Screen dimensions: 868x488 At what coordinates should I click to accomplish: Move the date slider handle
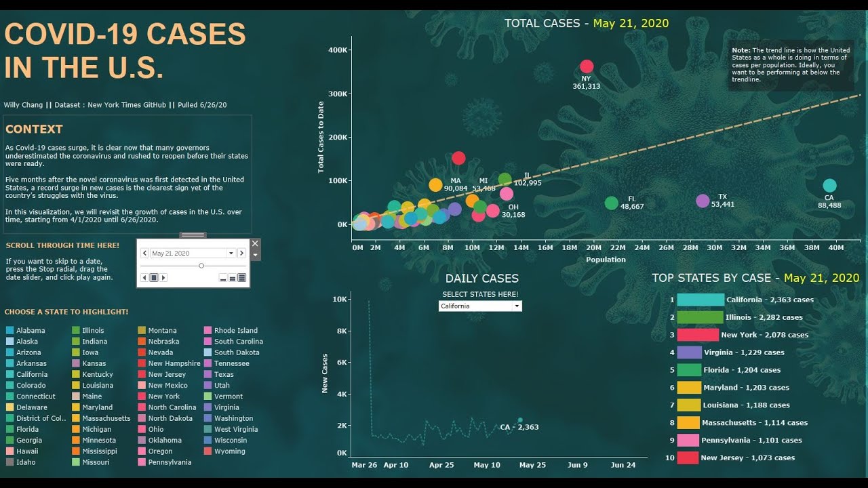point(201,266)
